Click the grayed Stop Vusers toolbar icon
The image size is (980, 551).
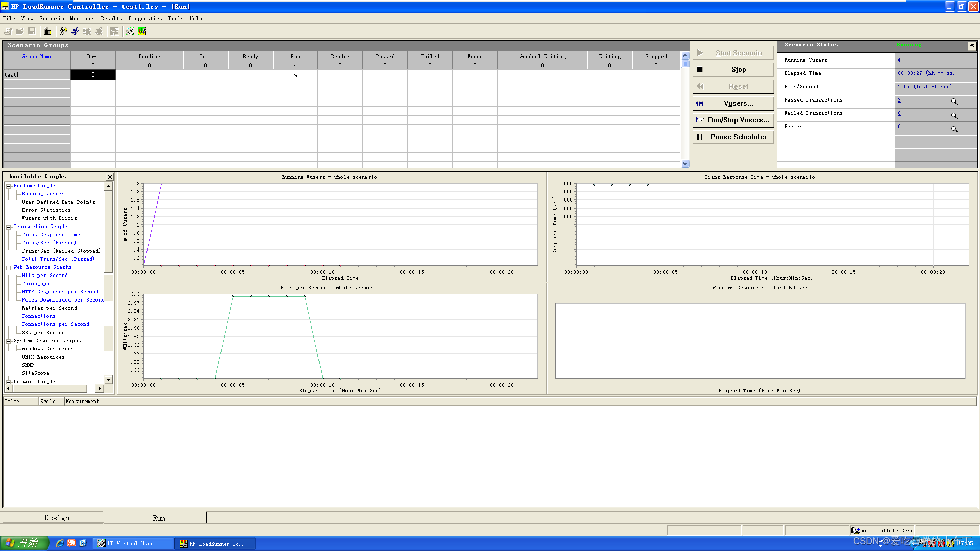click(99, 31)
